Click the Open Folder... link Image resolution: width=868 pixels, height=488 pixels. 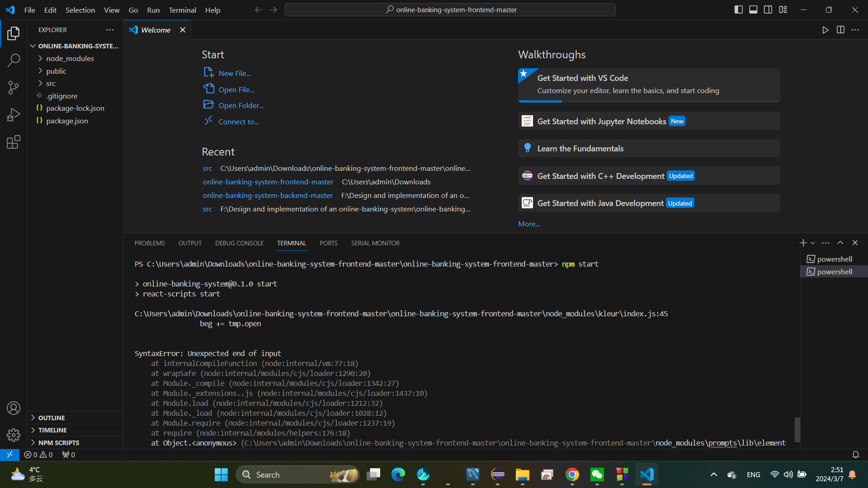(241, 105)
